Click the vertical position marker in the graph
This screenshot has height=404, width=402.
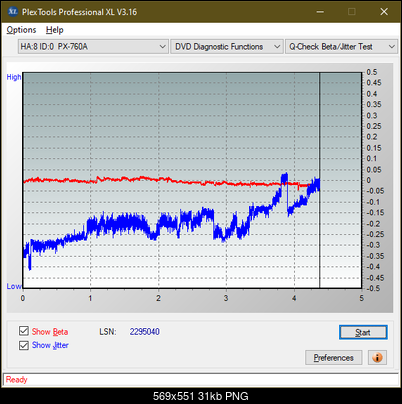coord(319,180)
